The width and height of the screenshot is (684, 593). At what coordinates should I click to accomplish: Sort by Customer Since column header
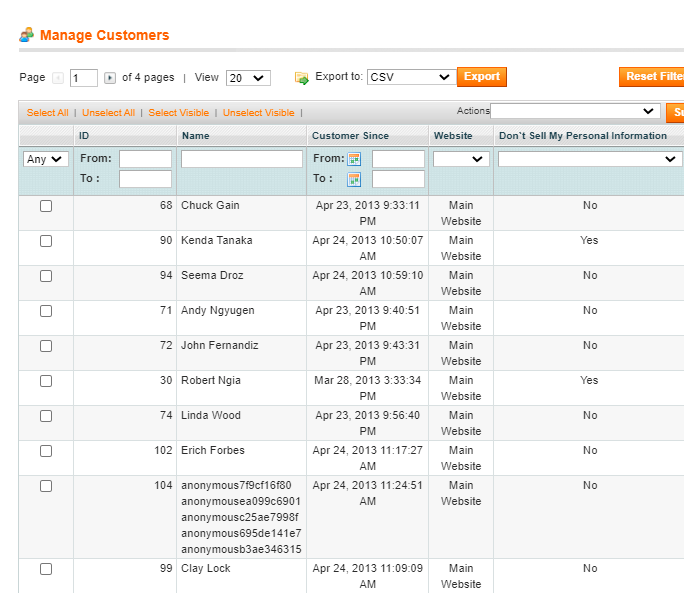click(x=350, y=136)
